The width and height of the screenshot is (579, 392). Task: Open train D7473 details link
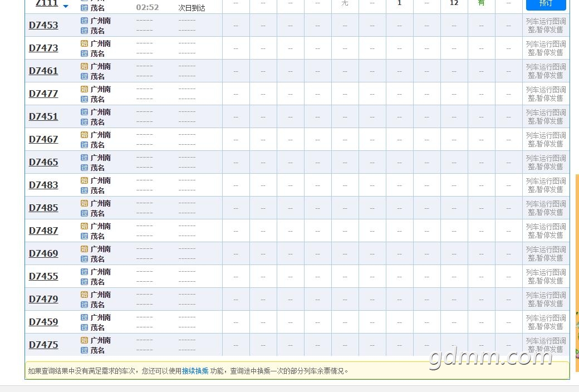(43, 48)
